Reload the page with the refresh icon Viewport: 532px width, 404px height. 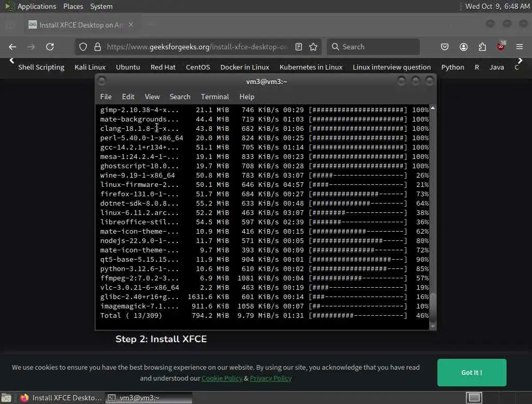click(50, 47)
